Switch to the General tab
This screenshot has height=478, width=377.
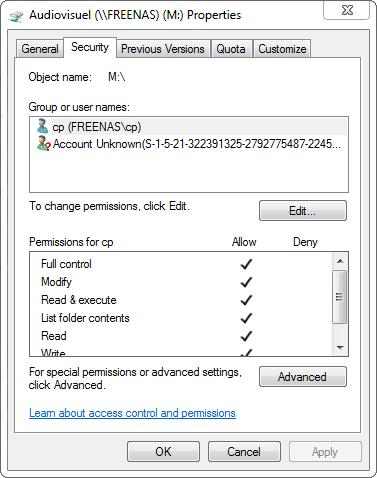coord(40,49)
